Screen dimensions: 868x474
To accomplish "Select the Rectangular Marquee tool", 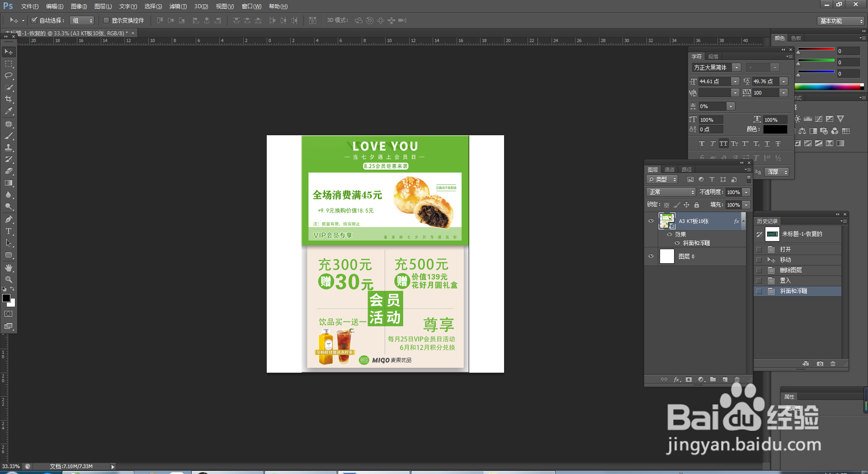I will 9,64.
